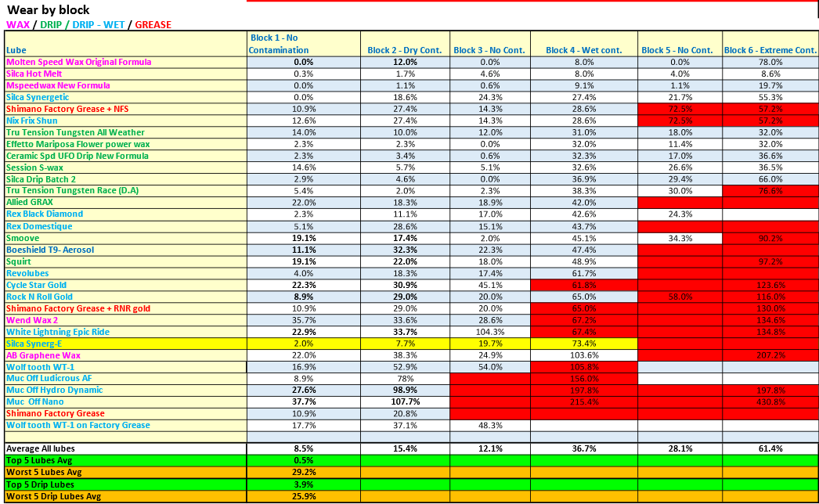This screenshot has width=819, height=504.
Task: Select the 'Block 6 - Extreme Cont.' header
Action: point(770,50)
